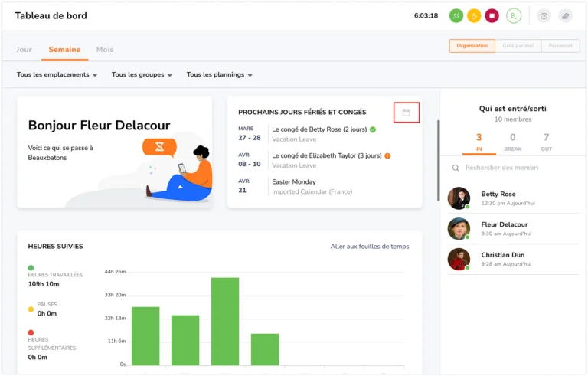Click the first green bar in chart
This screenshot has height=376, width=588.
pyautogui.click(x=145, y=336)
